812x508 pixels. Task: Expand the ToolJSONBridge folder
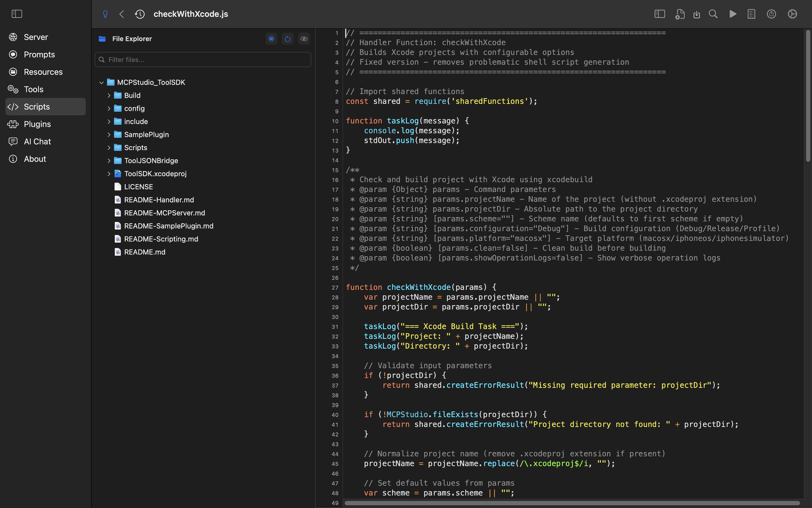tap(109, 161)
